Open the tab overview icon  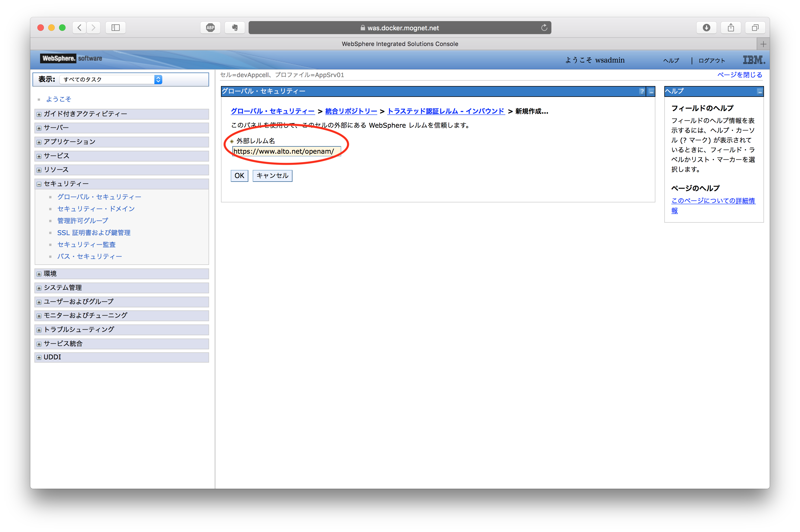point(755,28)
